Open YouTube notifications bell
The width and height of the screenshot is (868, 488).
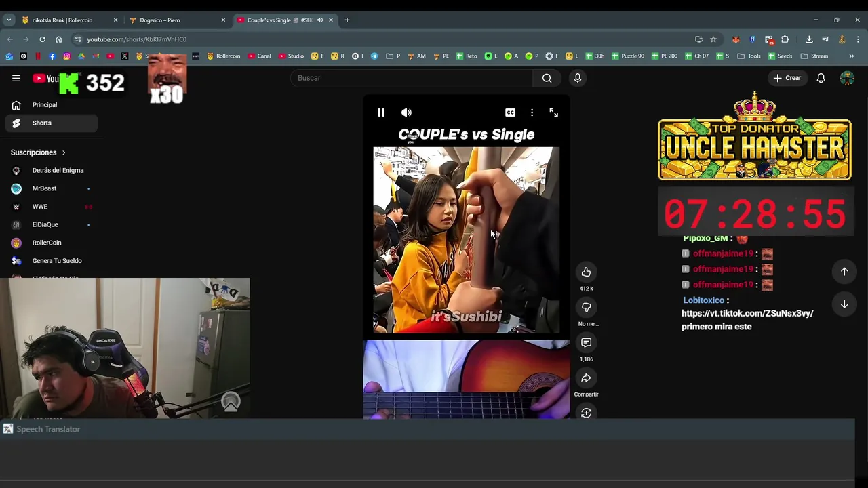[821, 78]
